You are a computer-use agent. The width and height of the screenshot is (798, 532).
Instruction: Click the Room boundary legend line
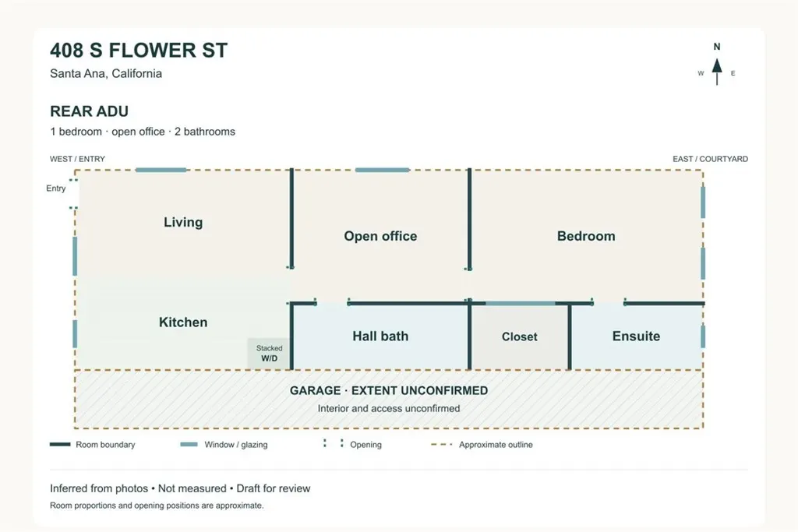coord(60,445)
